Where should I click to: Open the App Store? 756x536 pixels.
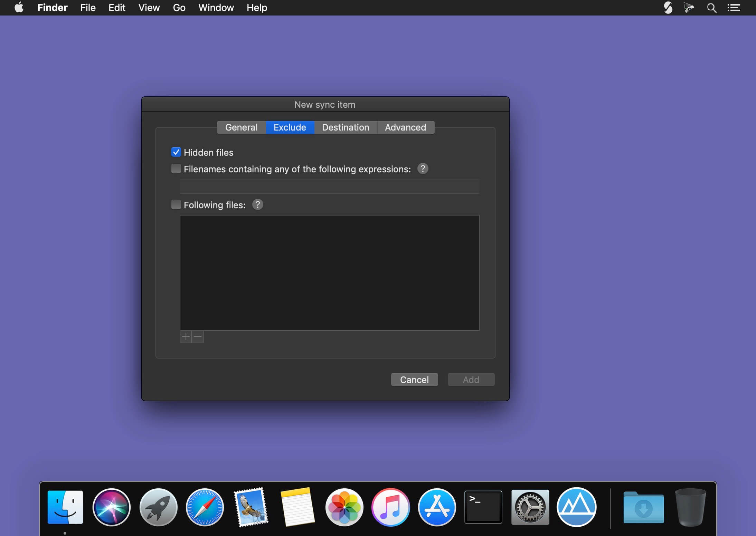436,507
